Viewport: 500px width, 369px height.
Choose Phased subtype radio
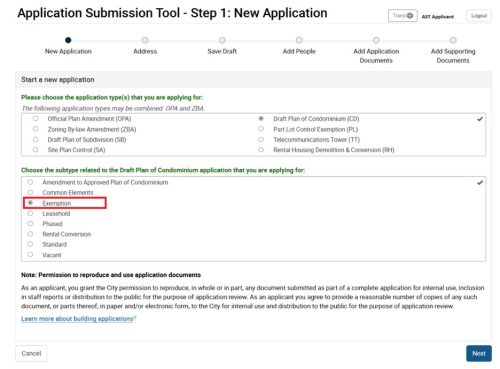click(30, 224)
